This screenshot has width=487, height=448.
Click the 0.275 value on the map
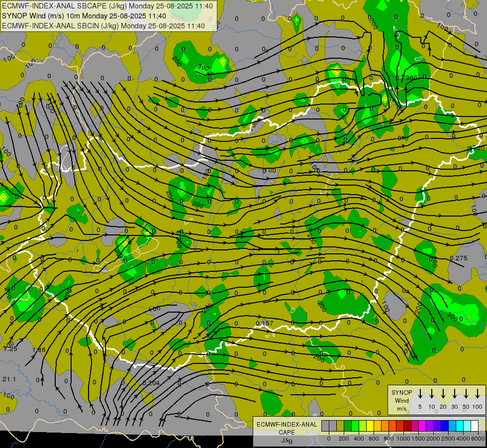pos(459,258)
